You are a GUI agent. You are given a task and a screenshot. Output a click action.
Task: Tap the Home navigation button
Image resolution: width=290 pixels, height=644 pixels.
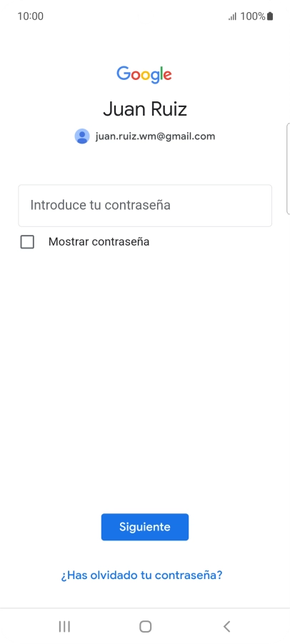coord(146,626)
